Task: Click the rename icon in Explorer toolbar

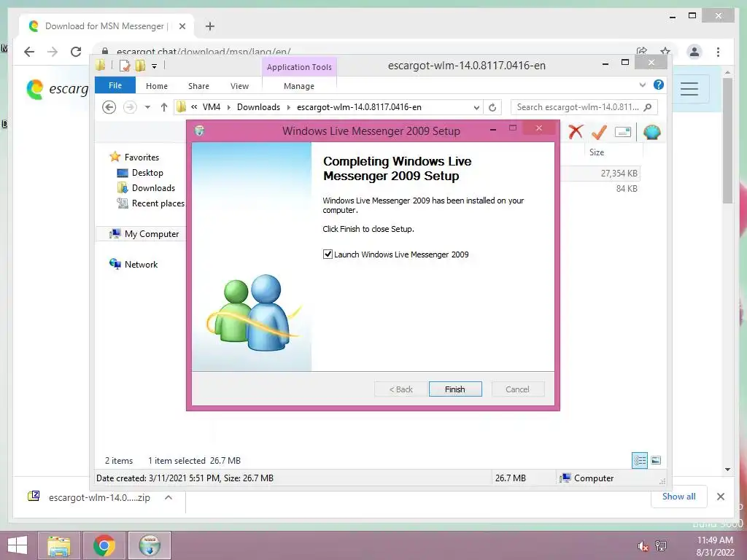Action: coord(623,132)
